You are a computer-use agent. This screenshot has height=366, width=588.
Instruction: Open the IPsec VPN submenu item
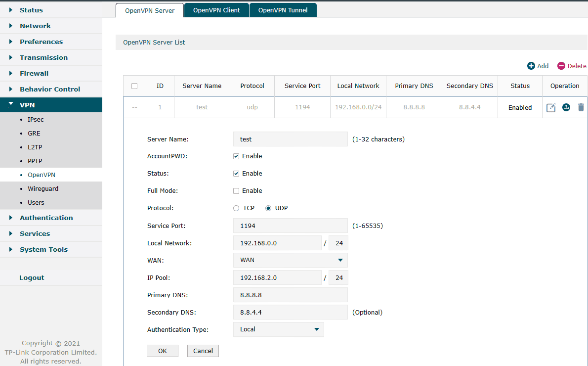[51, 119]
